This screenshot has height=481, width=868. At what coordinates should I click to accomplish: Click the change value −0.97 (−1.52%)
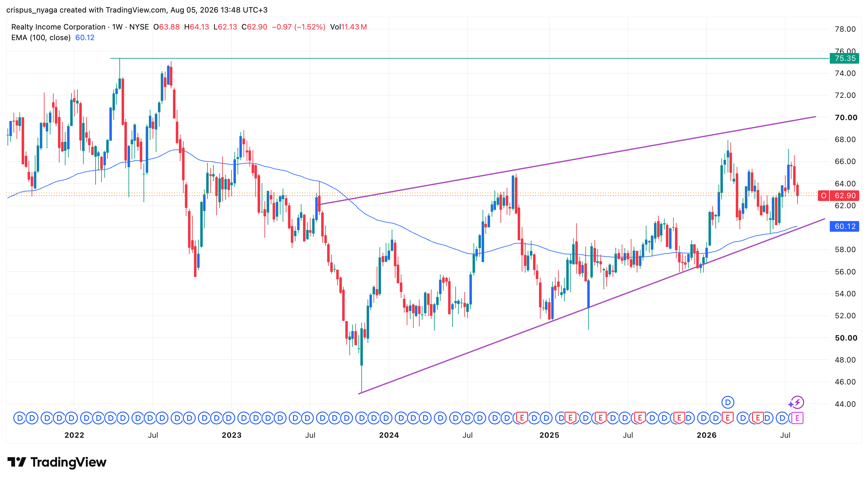point(299,27)
